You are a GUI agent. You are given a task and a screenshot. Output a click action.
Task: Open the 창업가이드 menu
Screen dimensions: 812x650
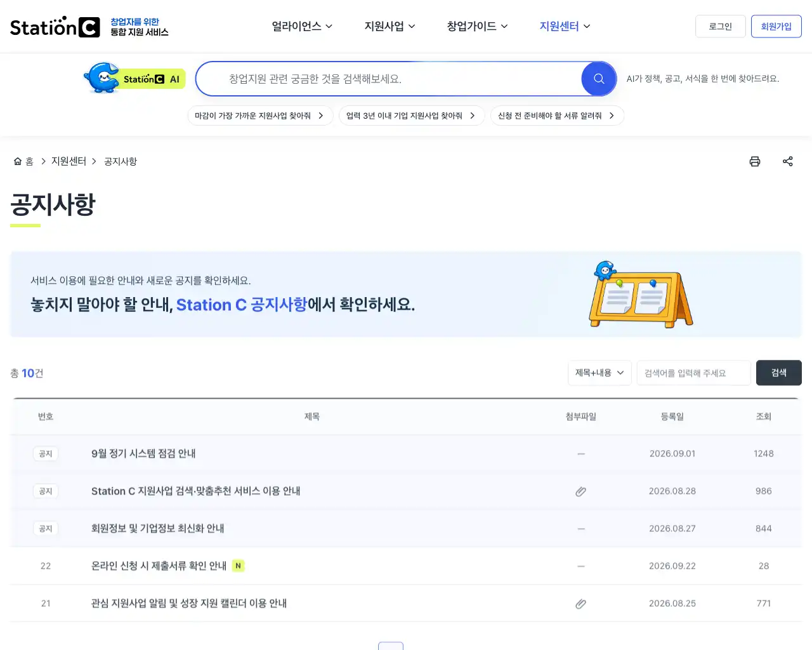477,26
